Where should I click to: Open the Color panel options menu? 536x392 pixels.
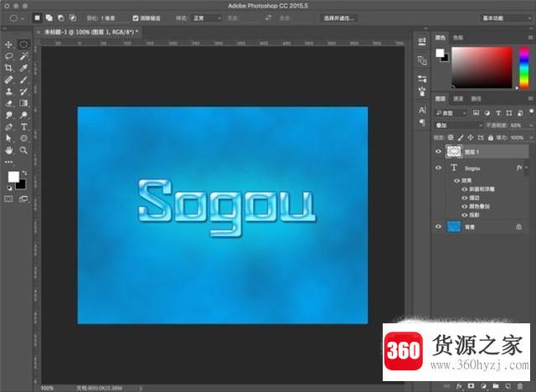(x=530, y=38)
